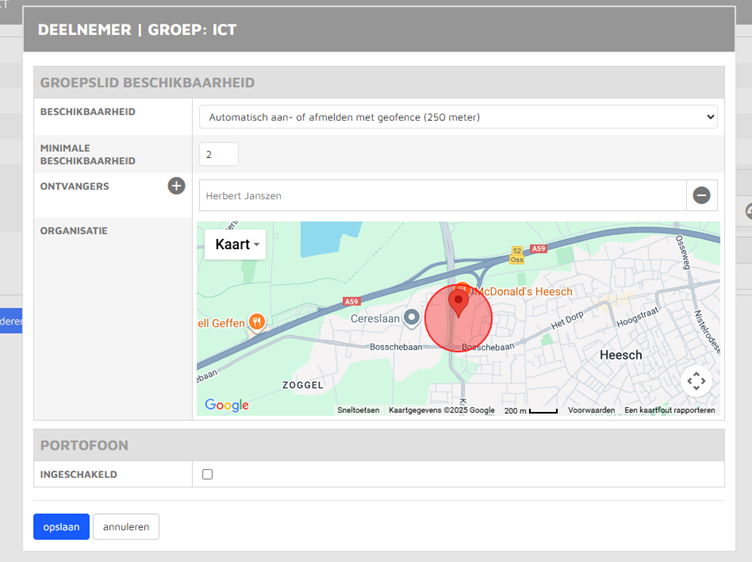The height and width of the screenshot is (562, 752).
Task: Click the Herbert Janszen recipient field
Action: 443,195
